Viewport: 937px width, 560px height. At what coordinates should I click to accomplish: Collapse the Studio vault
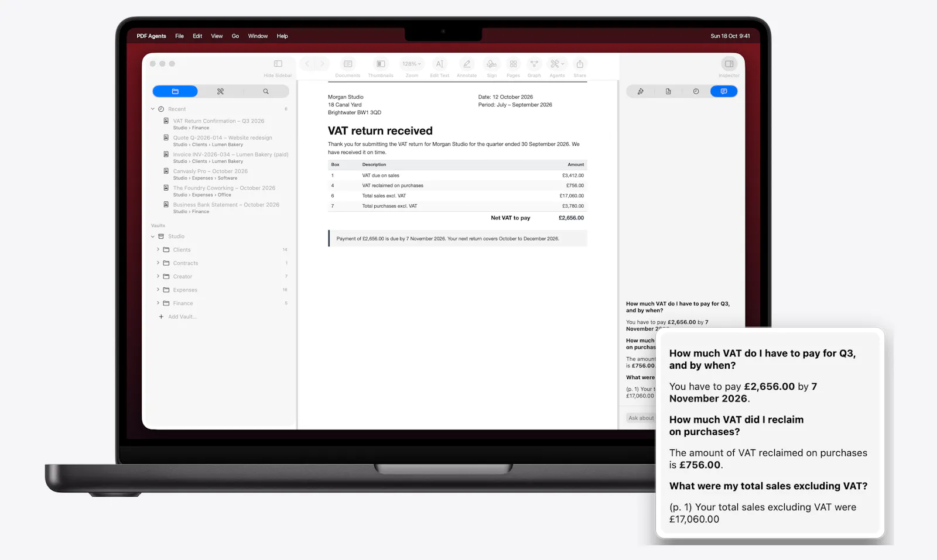pyautogui.click(x=153, y=236)
